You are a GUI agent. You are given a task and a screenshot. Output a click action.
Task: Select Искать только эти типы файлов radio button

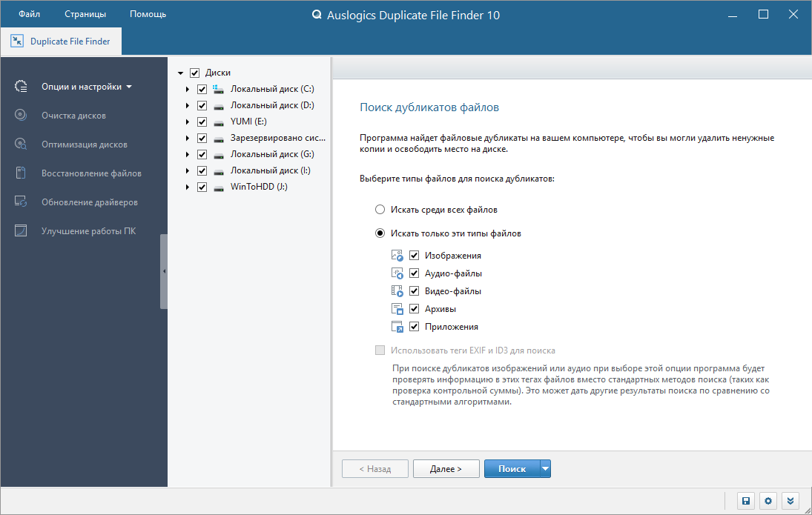pyautogui.click(x=380, y=233)
